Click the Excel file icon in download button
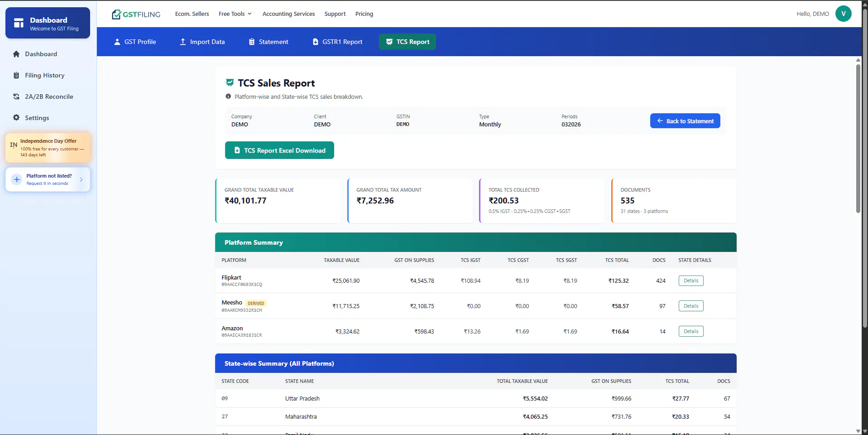 237,150
